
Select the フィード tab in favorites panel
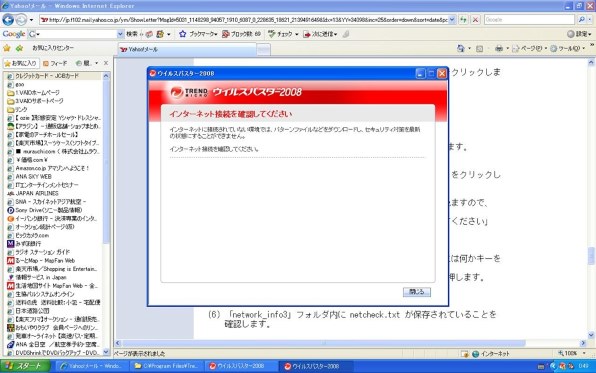coord(55,63)
